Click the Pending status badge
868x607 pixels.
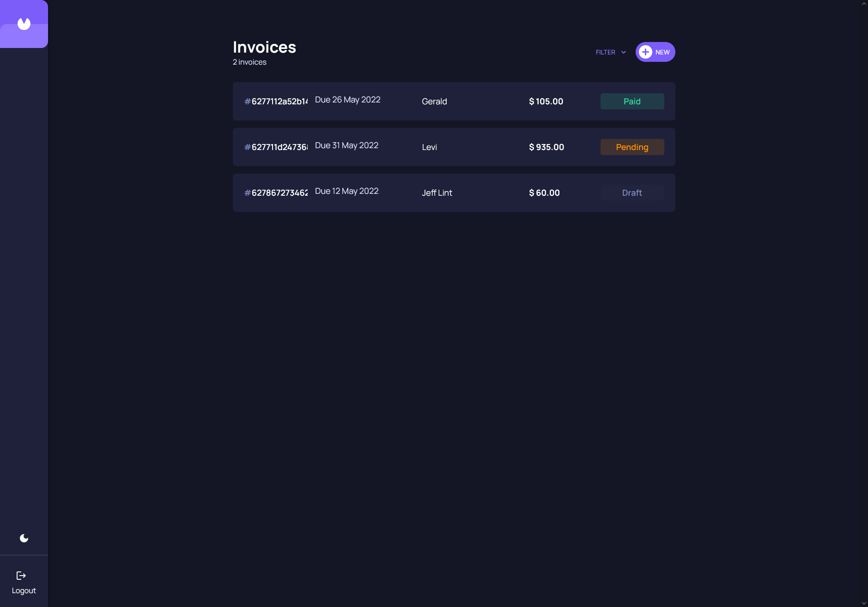pyautogui.click(x=632, y=147)
